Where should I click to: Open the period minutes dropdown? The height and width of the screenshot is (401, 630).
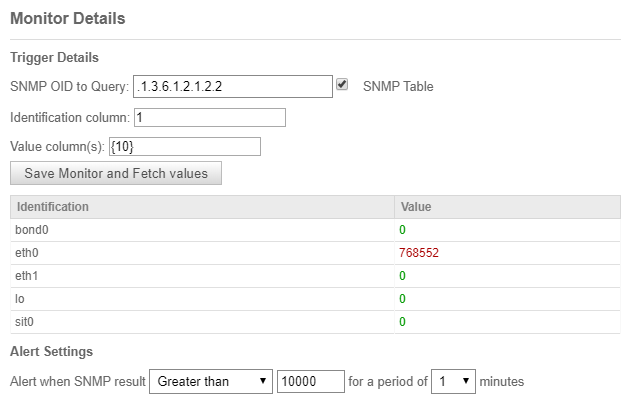pos(453,381)
